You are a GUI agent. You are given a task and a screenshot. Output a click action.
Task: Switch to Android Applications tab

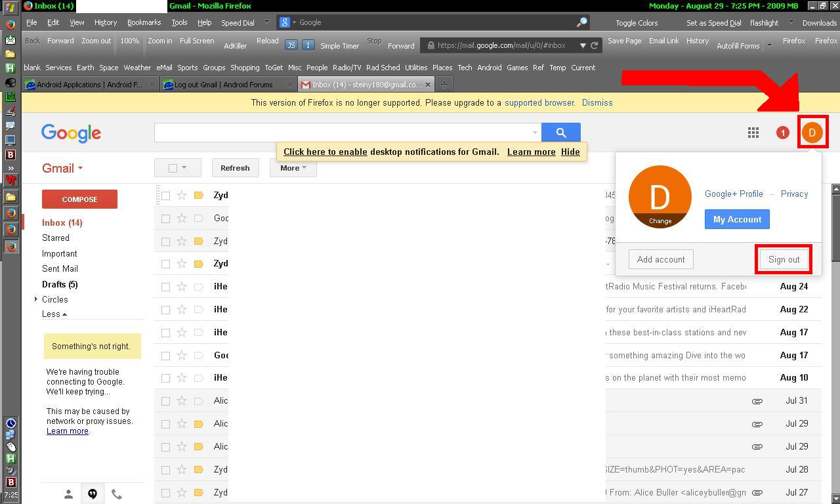[x=90, y=85]
